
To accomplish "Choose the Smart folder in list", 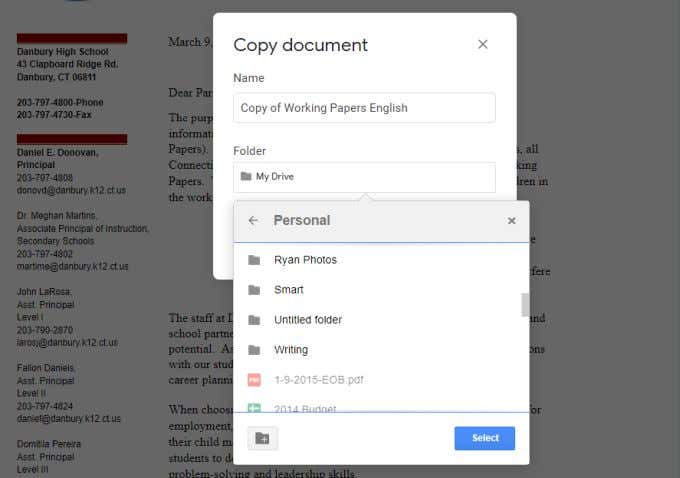I will (x=377, y=290).
